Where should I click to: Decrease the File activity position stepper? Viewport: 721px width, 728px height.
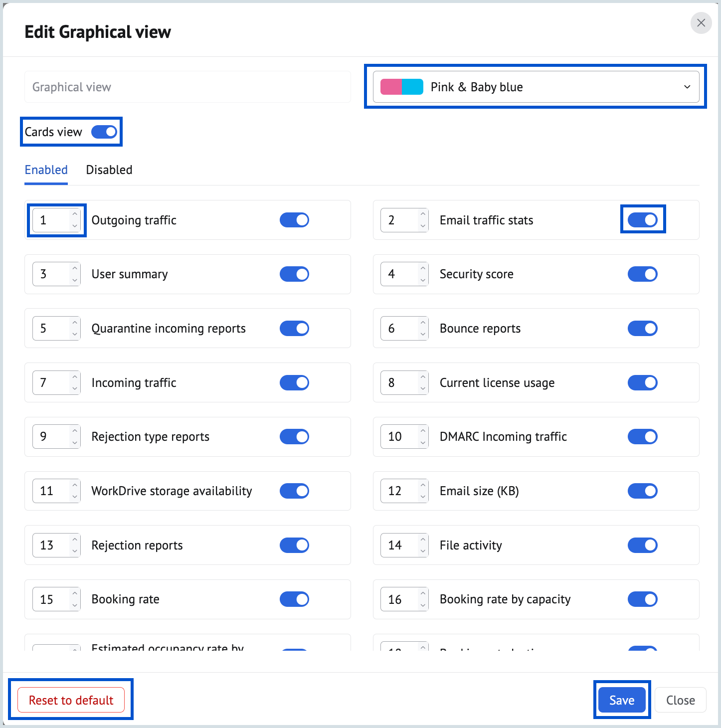point(423,551)
